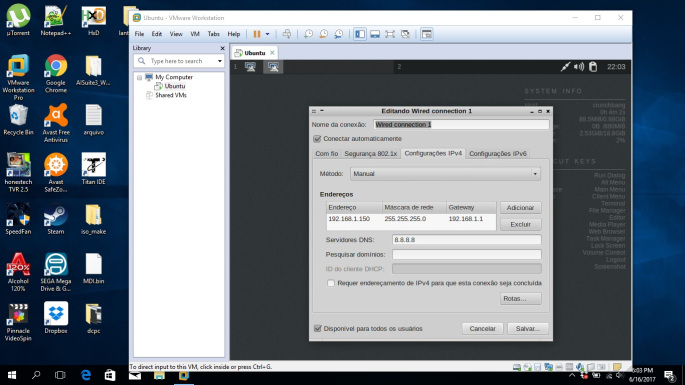
Task: Open the guest clipboard manager icon
Action: click(593, 67)
